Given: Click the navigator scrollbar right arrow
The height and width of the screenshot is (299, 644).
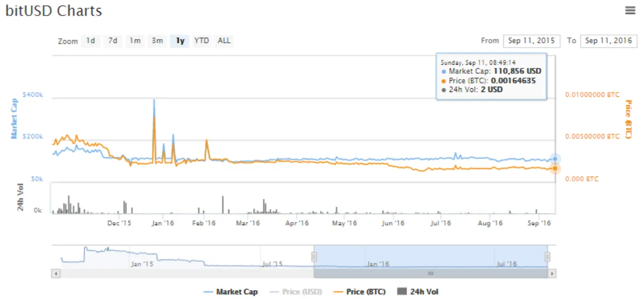Looking at the screenshot, I should point(552,273).
